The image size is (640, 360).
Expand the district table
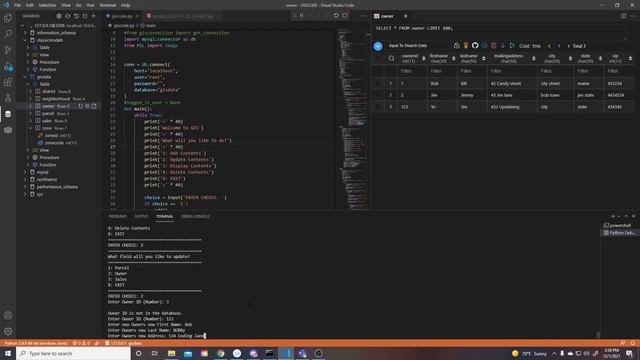pos(31,91)
